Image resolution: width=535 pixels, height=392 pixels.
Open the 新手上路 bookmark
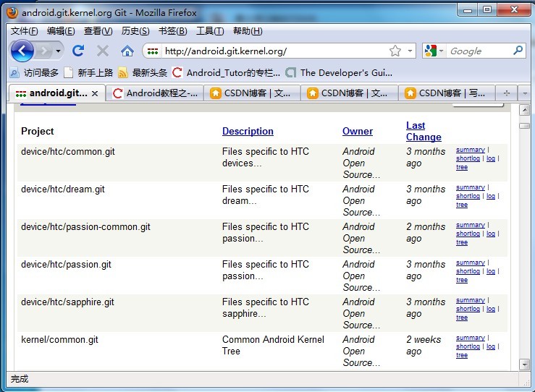coord(89,72)
